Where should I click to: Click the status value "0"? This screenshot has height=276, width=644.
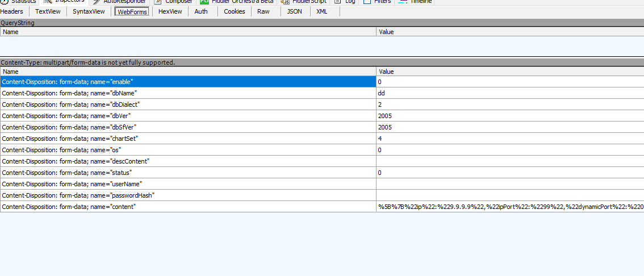point(379,173)
